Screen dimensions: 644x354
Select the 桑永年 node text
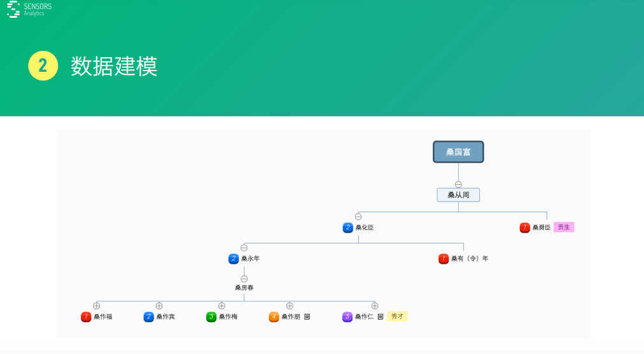[x=250, y=259]
